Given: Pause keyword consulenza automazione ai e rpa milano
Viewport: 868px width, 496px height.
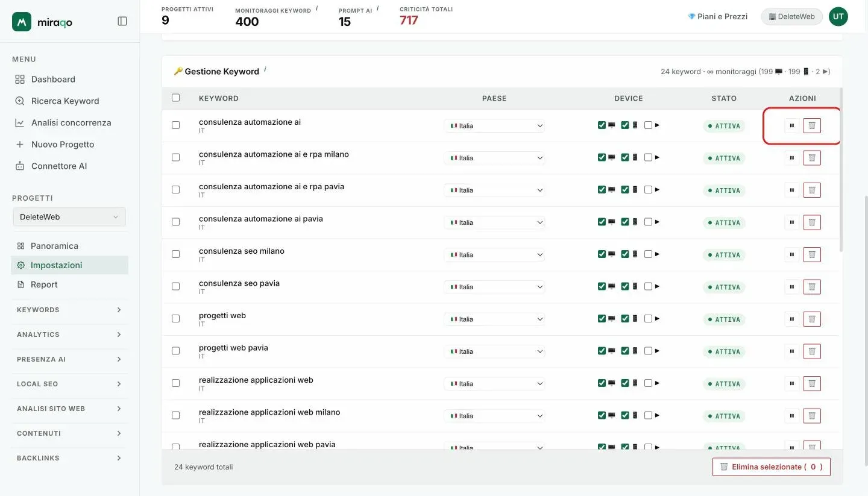Looking at the screenshot, I should point(792,158).
